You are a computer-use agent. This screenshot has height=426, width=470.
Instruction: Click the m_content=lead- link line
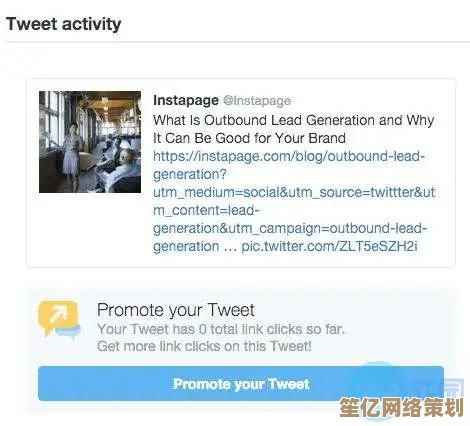pyautogui.click(x=206, y=211)
